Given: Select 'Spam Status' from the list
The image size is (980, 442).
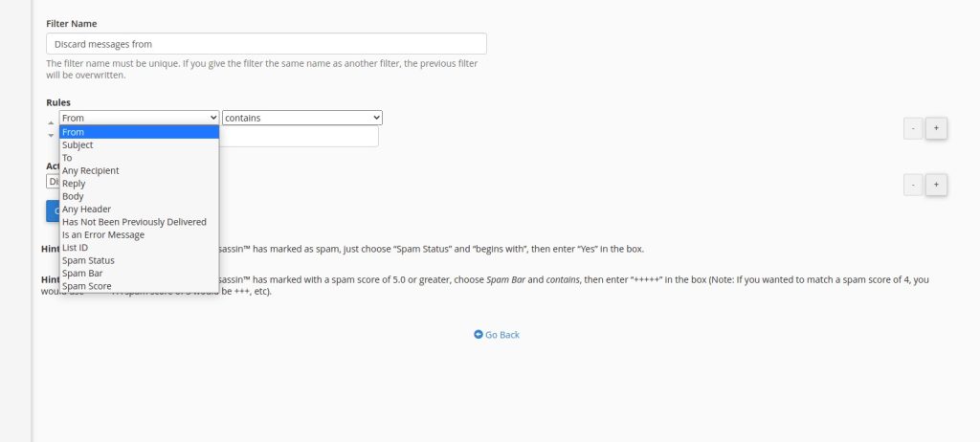Looking at the screenshot, I should (x=88, y=260).
